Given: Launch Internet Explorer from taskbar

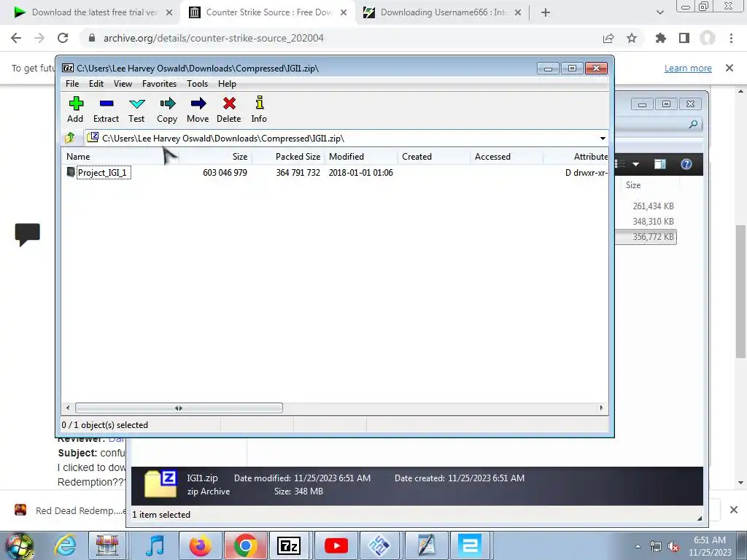Looking at the screenshot, I should coord(65,545).
